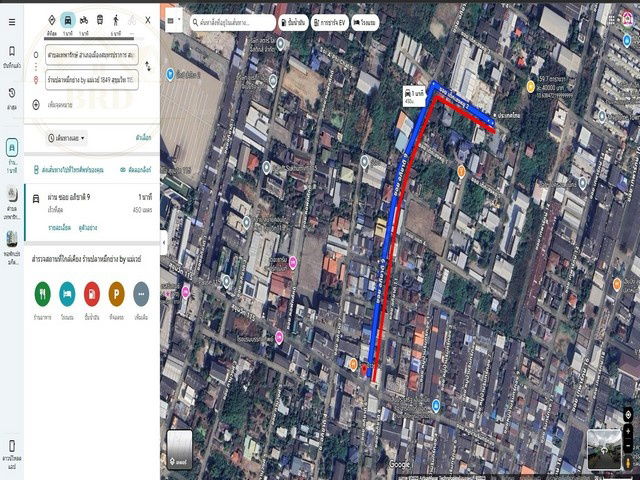Open route Details link
The height and width of the screenshot is (480, 640).
pyautogui.click(x=60, y=227)
